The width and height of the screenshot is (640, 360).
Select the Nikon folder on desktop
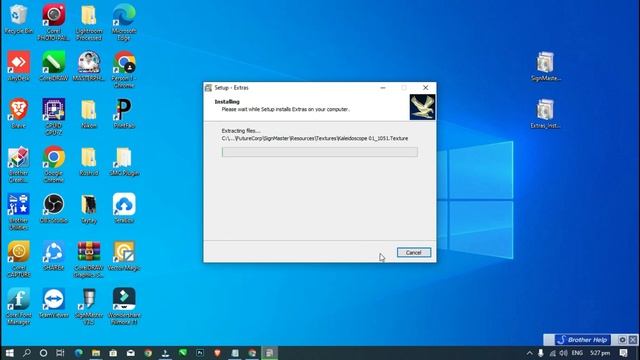pos(89,114)
